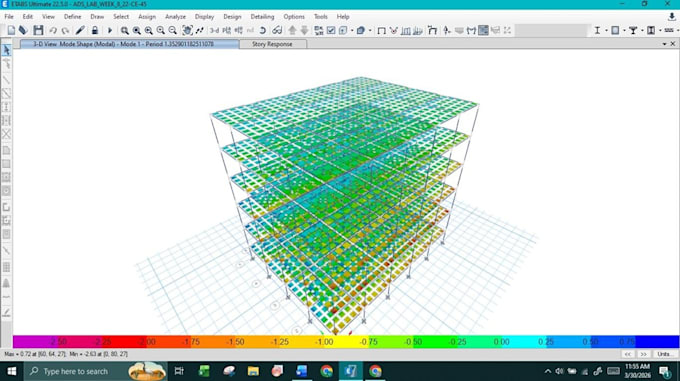Switch to the Story Response tab

(x=272, y=44)
